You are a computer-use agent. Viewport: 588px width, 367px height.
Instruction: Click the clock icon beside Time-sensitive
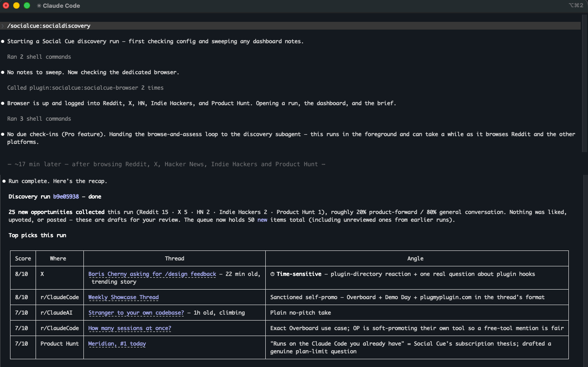point(273,274)
